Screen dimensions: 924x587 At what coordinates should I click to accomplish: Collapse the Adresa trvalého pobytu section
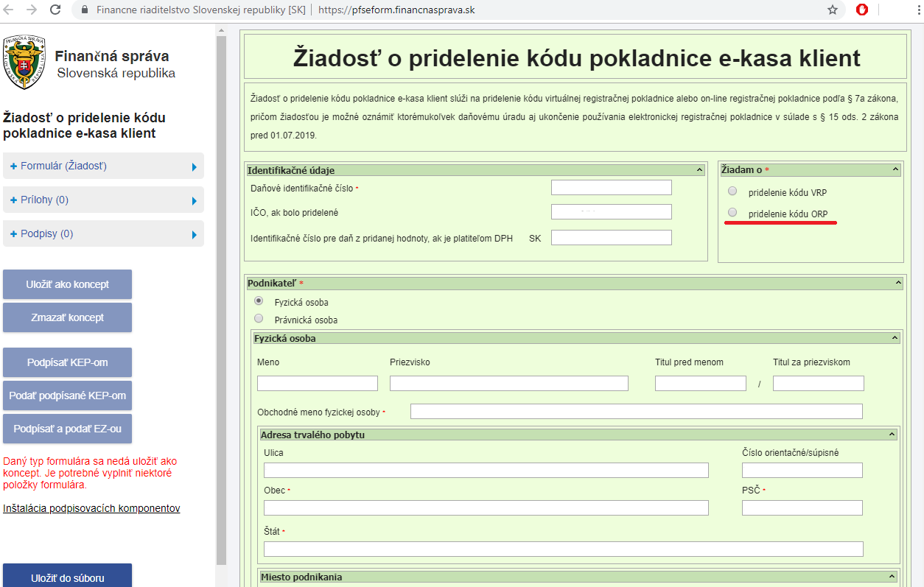892,435
